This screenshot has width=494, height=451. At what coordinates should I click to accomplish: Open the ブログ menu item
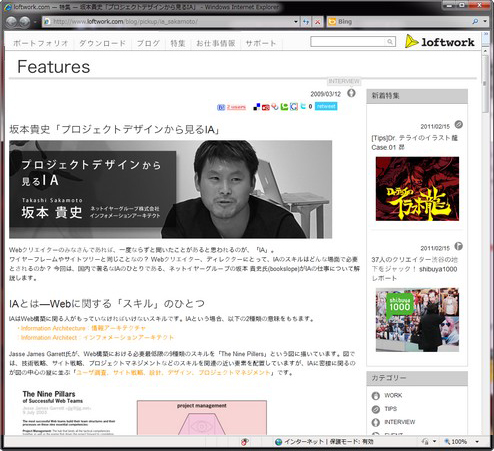148,43
